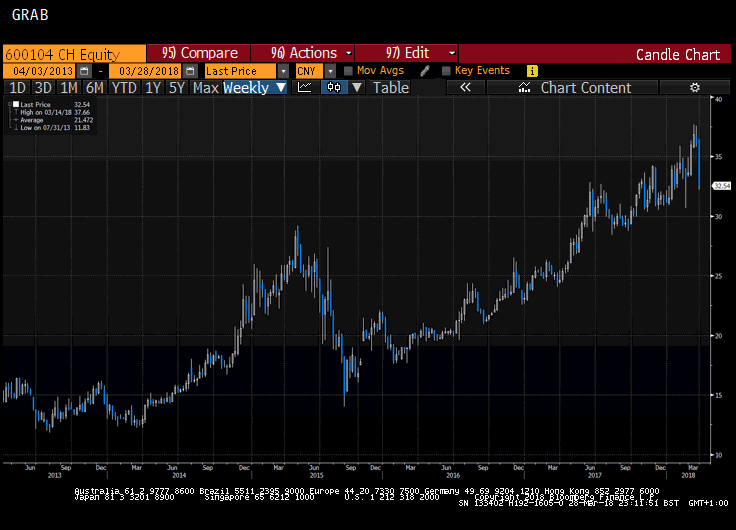The height and width of the screenshot is (530, 736).
Task: Click the Last Price legend square marker
Action: (16, 104)
